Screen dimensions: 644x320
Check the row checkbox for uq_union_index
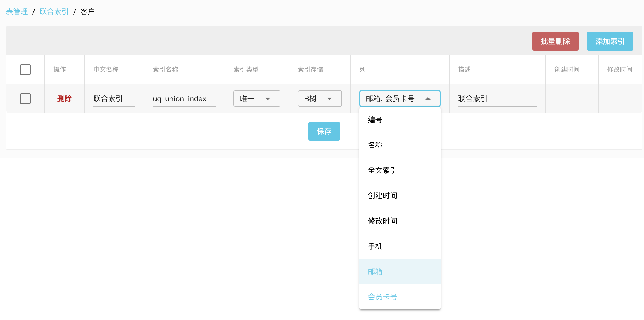(x=25, y=98)
